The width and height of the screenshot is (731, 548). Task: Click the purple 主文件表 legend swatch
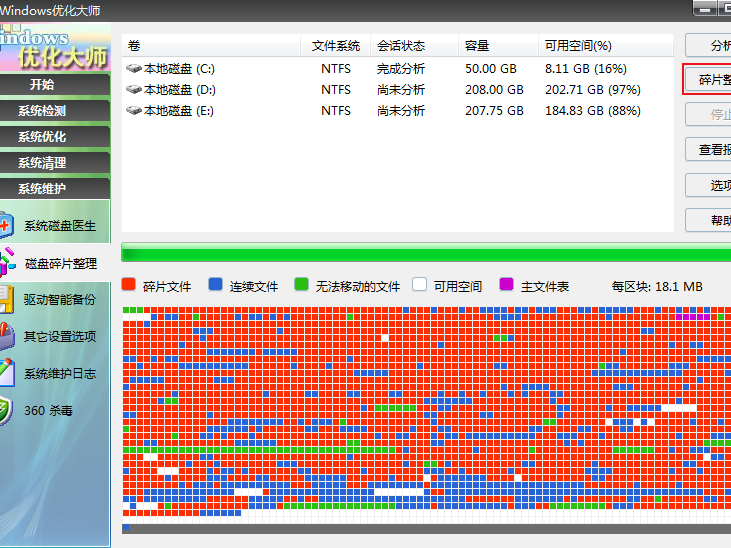pos(506,284)
